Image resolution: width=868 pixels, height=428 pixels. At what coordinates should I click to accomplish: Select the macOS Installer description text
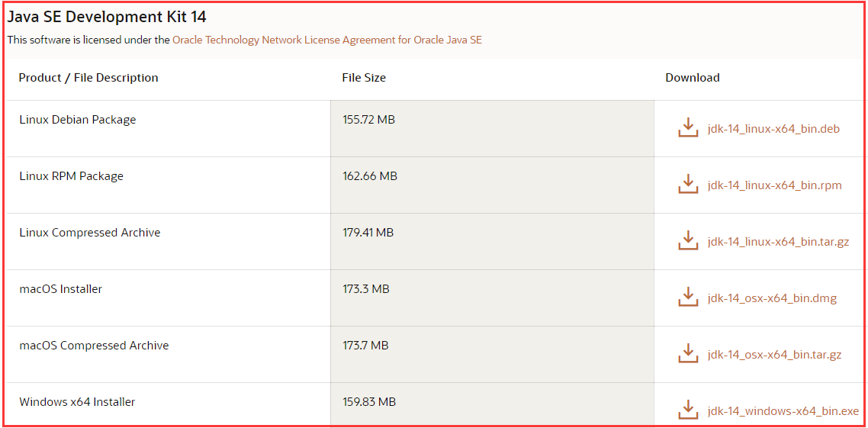point(61,289)
